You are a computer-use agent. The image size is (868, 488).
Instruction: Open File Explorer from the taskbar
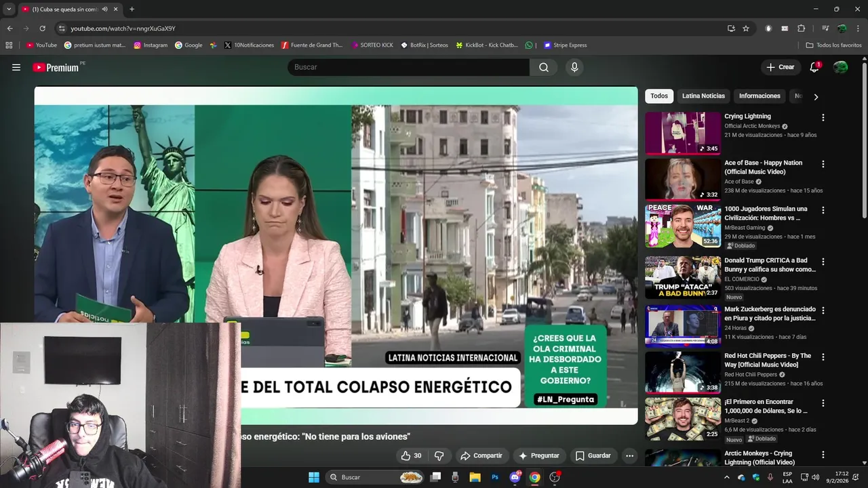[475, 477]
